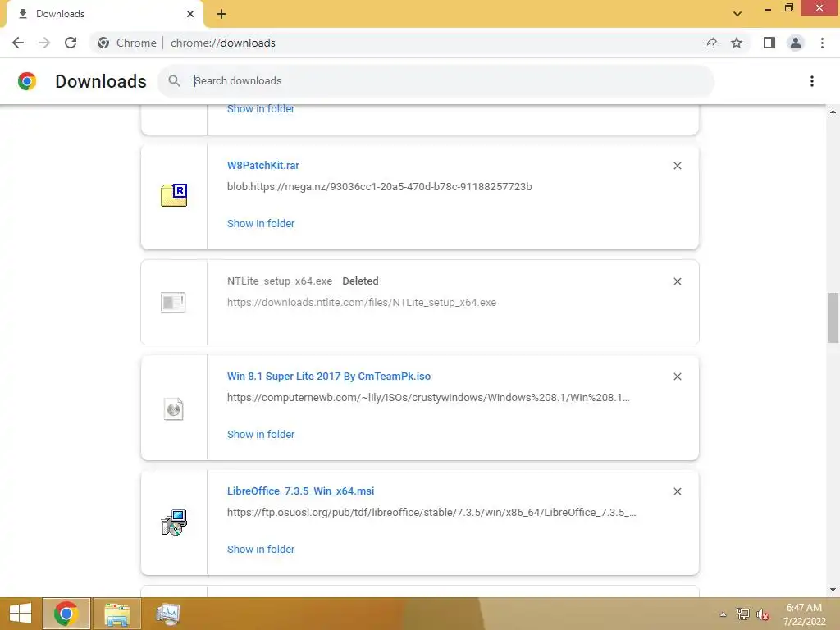
Task: Select the Downloads browser tab
Action: tap(104, 14)
